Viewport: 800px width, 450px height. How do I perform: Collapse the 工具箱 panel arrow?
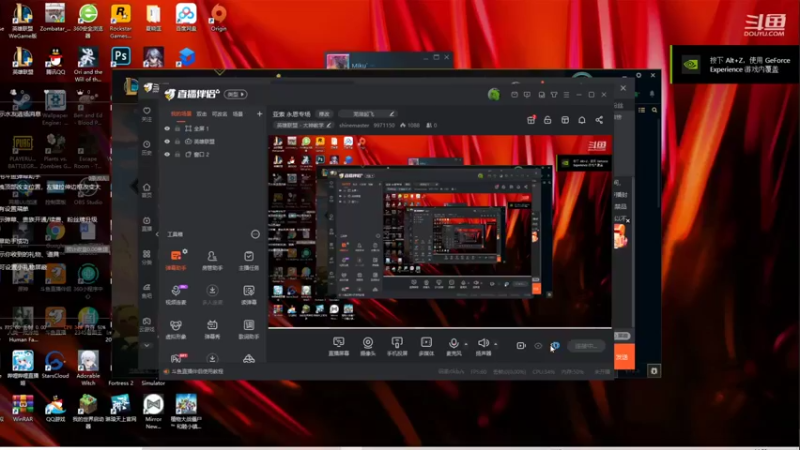coord(157,234)
